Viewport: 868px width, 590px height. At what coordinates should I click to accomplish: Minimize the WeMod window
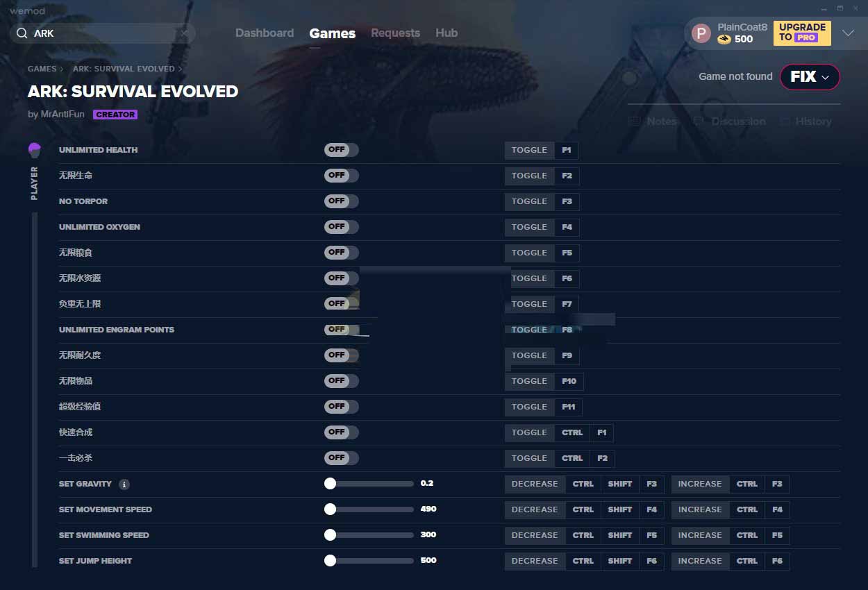[824, 8]
